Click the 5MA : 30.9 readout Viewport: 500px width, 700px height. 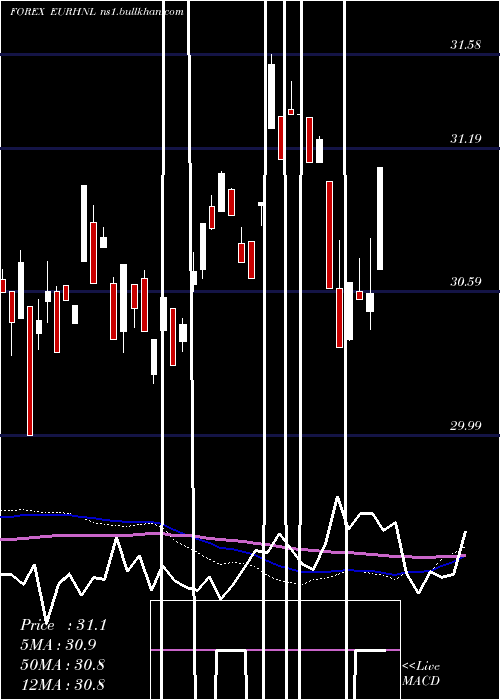58,645
